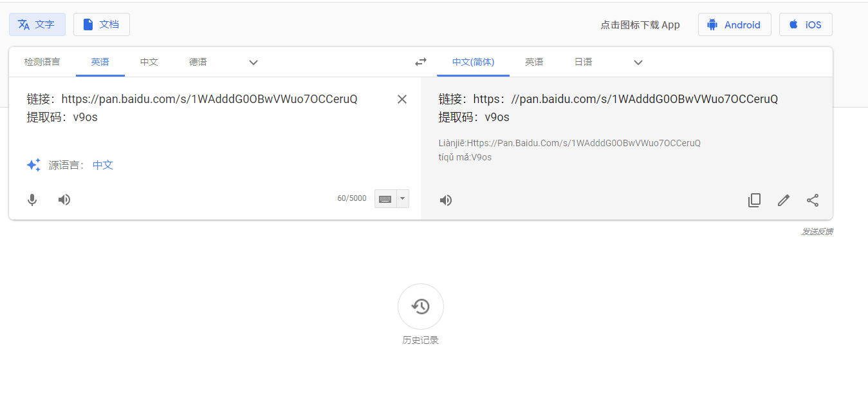Select 中文(简体) as the target language
This screenshot has height=398, width=868.
point(473,62)
